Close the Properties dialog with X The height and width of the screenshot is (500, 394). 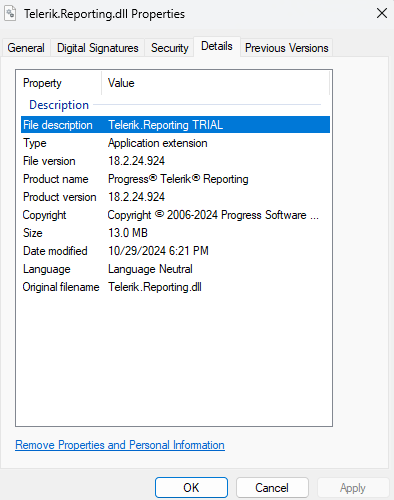[x=382, y=13]
